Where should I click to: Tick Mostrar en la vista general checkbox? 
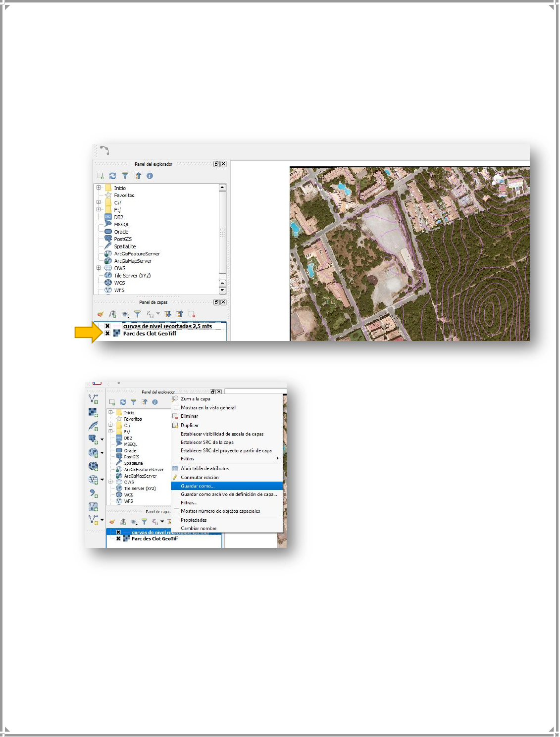coord(176,408)
